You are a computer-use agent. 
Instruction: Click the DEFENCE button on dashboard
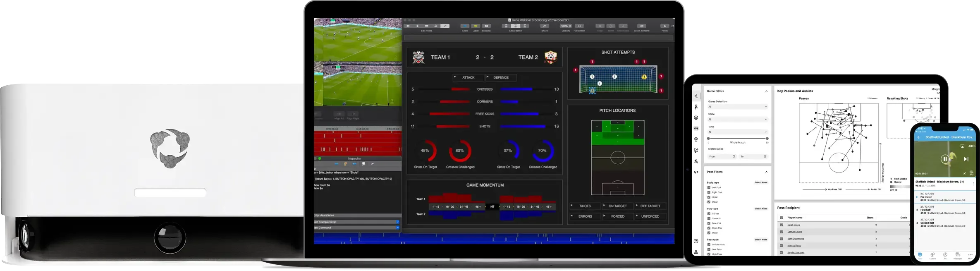point(501,77)
